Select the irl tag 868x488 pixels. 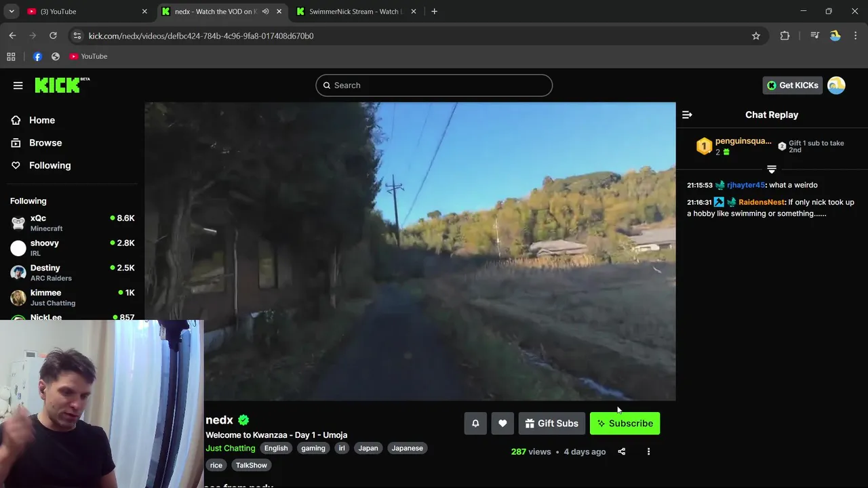(x=342, y=448)
